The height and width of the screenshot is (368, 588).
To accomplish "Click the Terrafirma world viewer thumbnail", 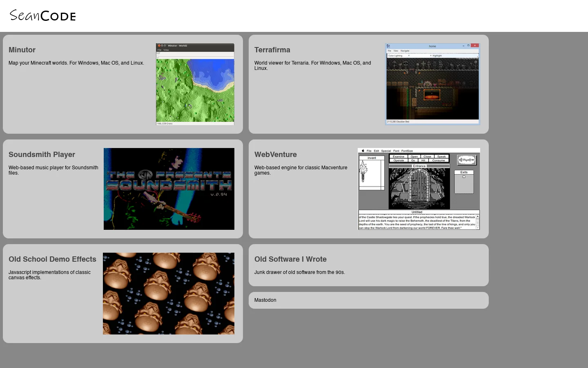I will tap(432, 84).
